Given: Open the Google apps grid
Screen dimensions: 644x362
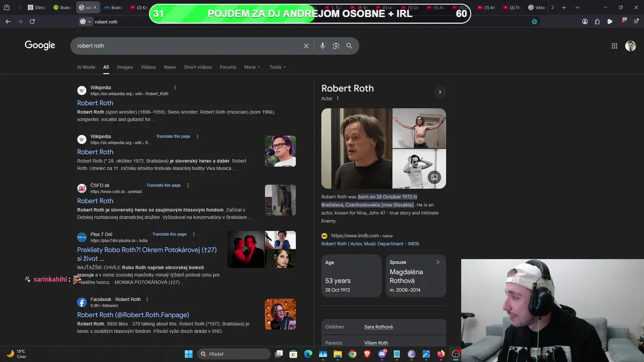Looking at the screenshot, I should 614,46.
